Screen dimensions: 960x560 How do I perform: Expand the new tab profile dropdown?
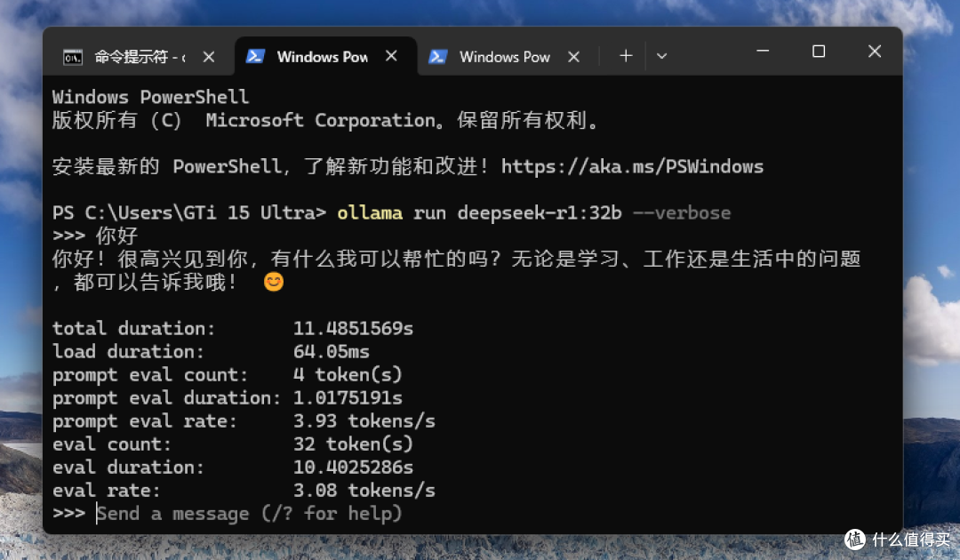662,56
